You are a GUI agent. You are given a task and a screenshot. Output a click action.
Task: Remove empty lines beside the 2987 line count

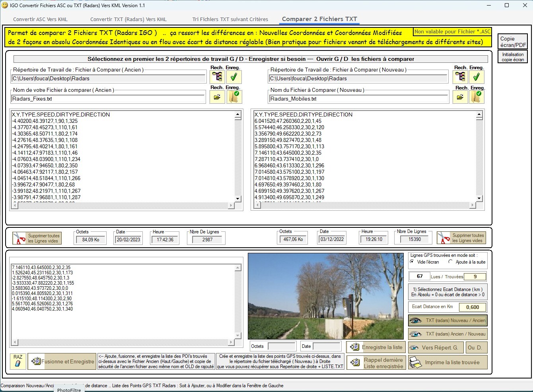pos(37,238)
